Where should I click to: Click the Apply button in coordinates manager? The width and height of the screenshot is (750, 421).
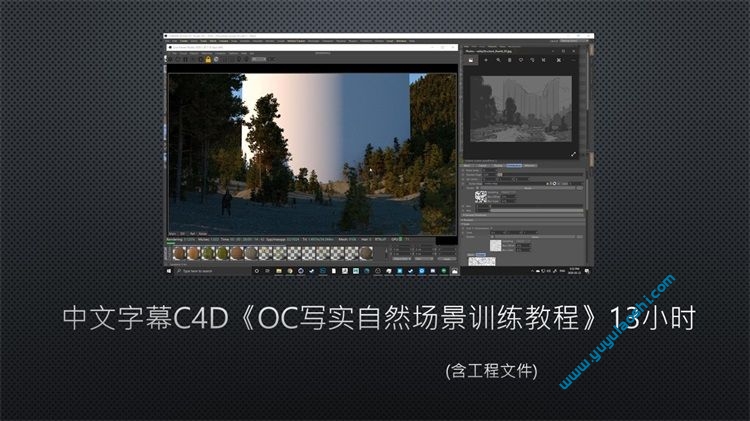pyautogui.click(x=446, y=258)
